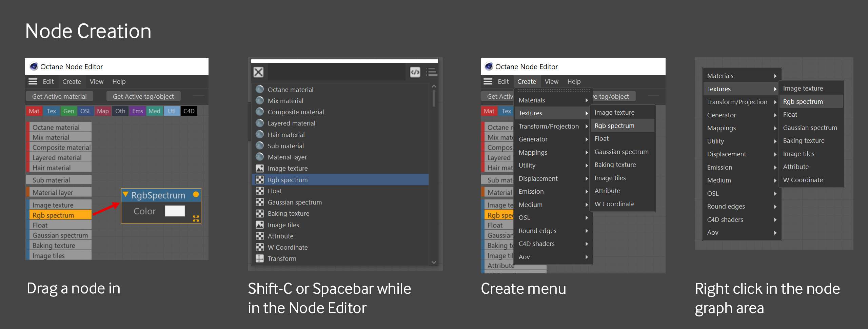Click the scrollbar up arrow in the search list
Image resolution: width=868 pixels, height=329 pixels.
434,86
